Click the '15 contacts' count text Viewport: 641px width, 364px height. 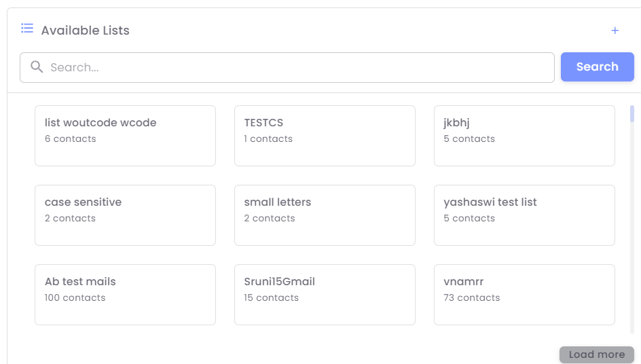pyautogui.click(x=271, y=297)
